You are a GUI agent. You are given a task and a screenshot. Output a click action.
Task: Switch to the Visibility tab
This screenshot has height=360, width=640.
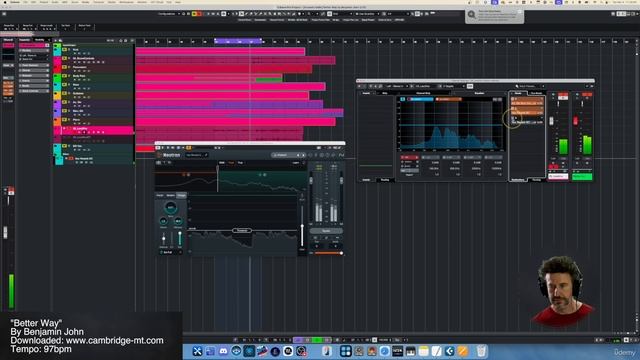40,40
